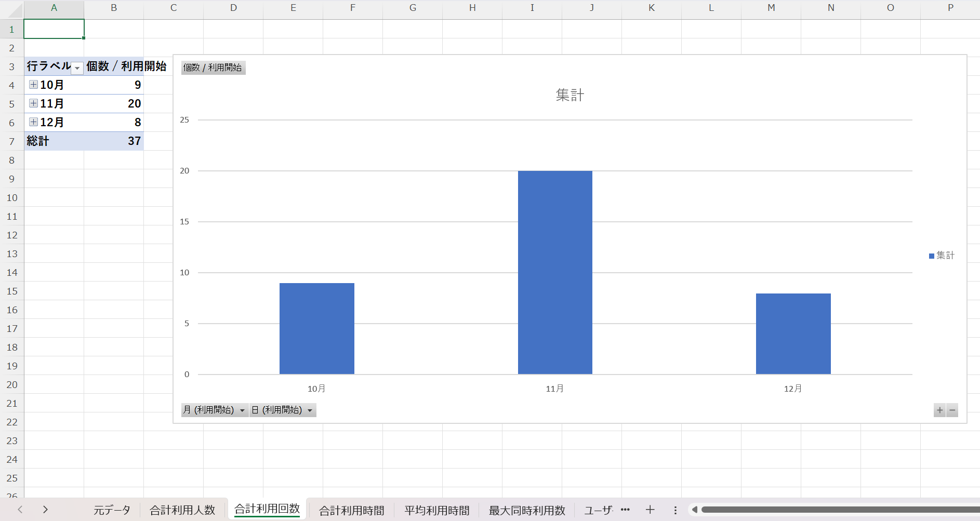This screenshot has height=521, width=980.
Task: Select the 最大同時利用数 sheet tab
Action: (x=526, y=510)
